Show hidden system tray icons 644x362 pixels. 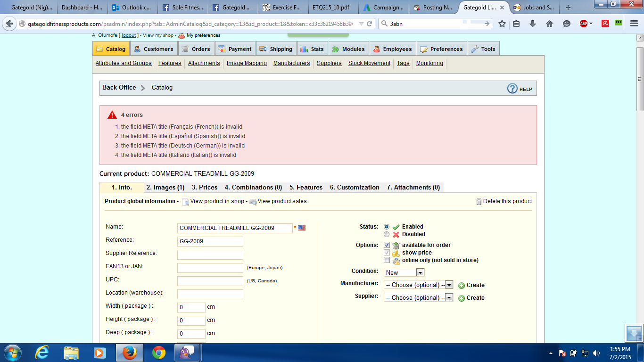pyautogui.click(x=551, y=353)
